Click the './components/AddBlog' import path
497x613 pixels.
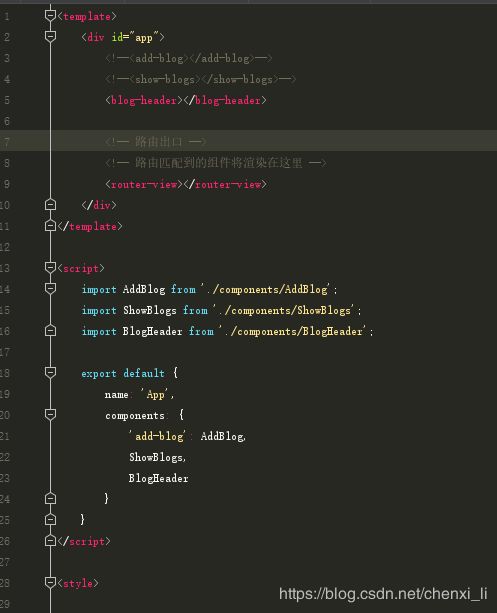click(266, 289)
